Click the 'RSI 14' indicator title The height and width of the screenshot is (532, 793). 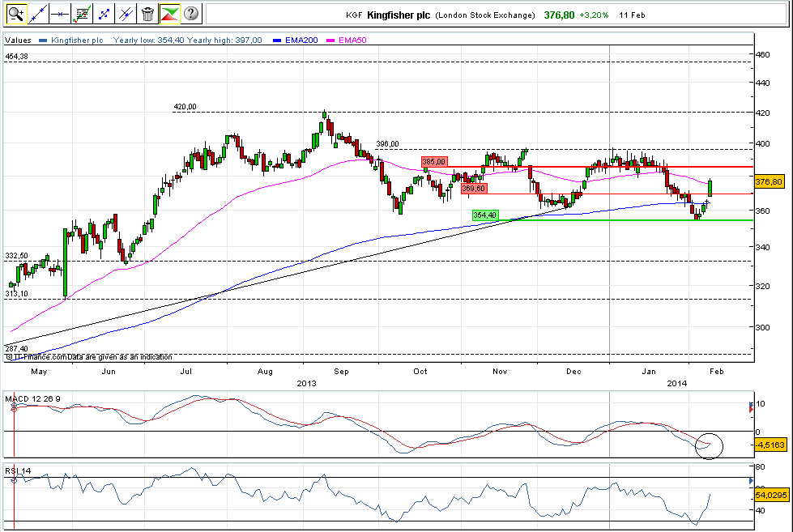tap(18, 470)
